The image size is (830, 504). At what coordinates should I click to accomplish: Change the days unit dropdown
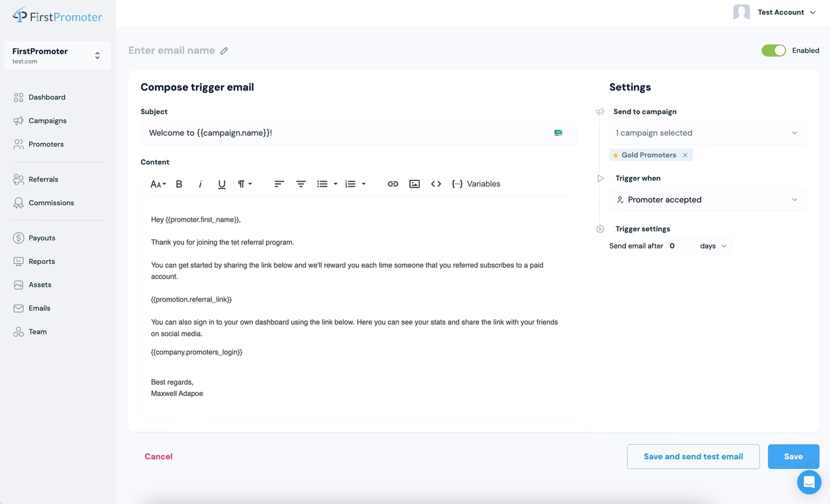coord(713,246)
